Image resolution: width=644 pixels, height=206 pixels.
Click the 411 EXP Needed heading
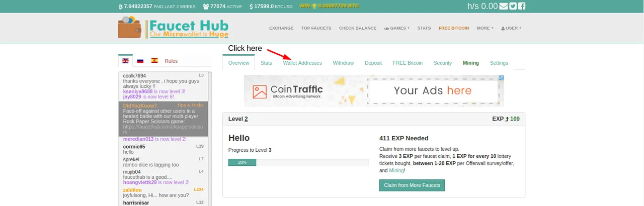(404, 138)
